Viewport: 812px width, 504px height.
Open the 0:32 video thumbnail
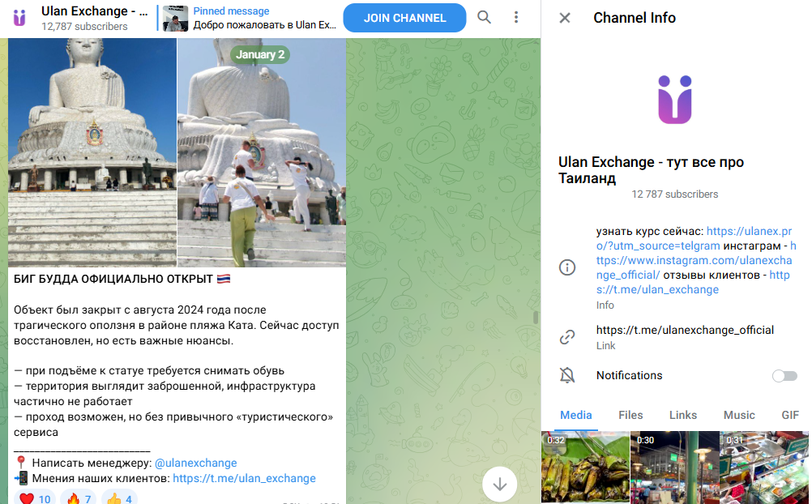click(585, 468)
